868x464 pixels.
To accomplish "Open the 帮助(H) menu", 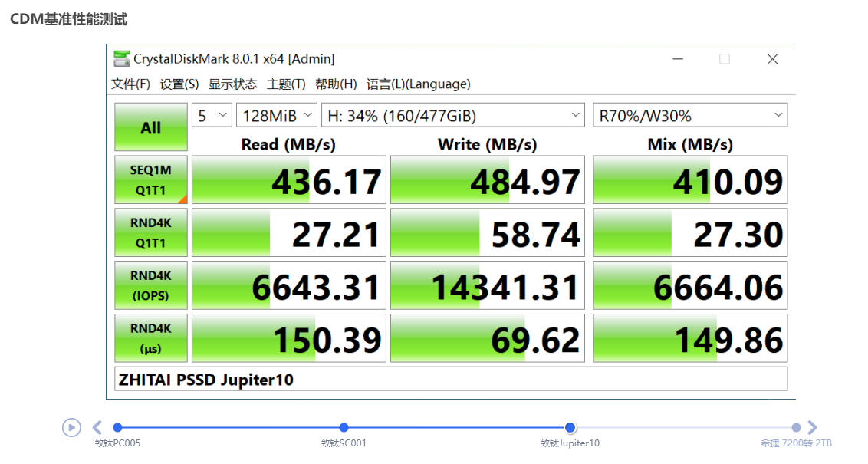I will [336, 84].
